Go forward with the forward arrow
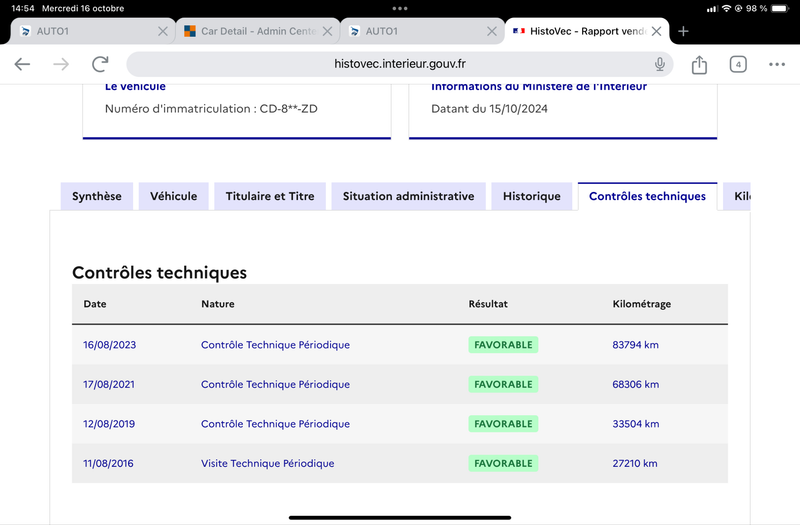800x525 pixels. pyautogui.click(x=61, y=64)
